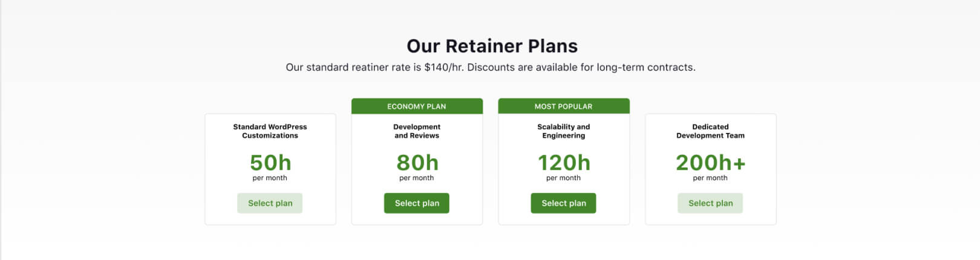The height and width of the screenshot is (260, 980).
Task: Select the 50h per month plan
Action: click(270, 203)
